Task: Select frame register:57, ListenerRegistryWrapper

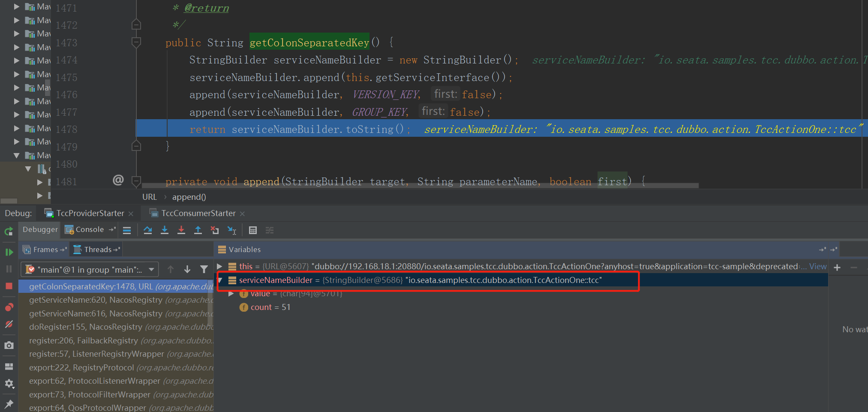Action: (116, 354)
